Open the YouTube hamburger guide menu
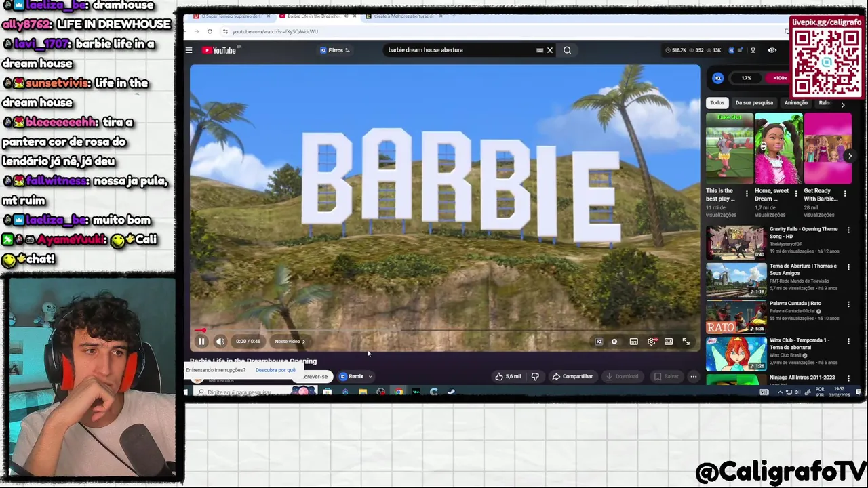 tap(189, 50)
